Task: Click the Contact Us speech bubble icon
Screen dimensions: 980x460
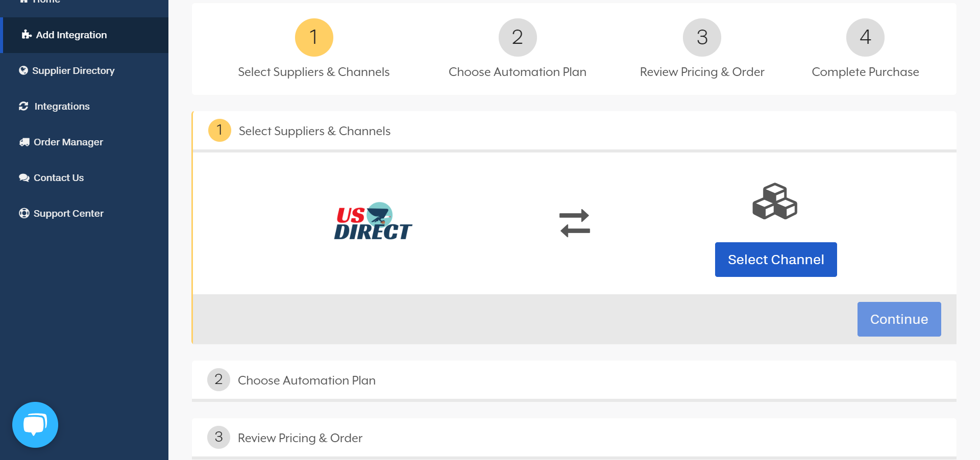Action: [23, 177]
